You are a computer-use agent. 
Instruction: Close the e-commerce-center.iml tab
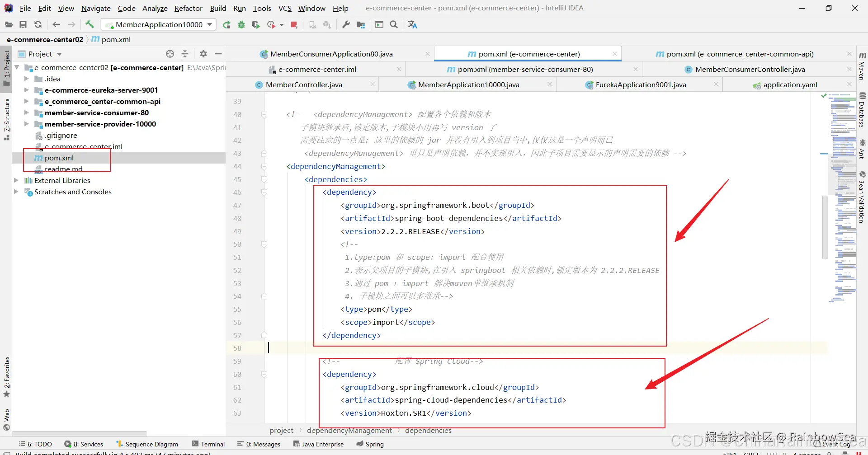(399, 69)
